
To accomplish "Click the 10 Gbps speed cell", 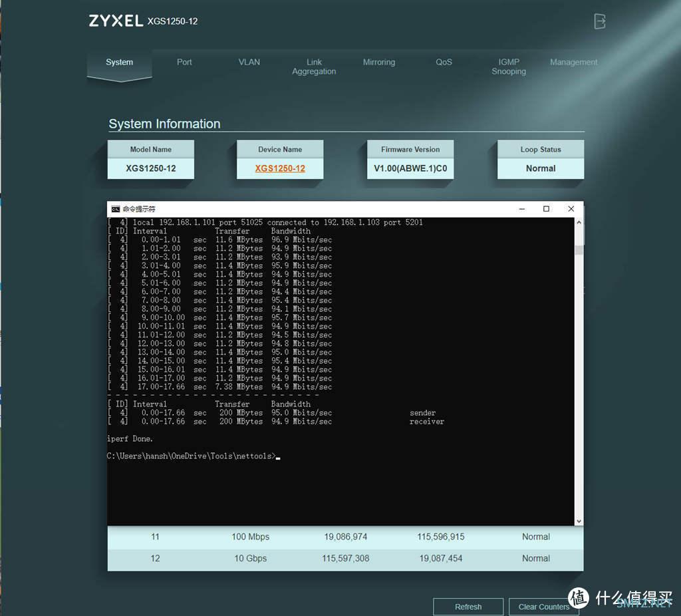I will pyautogui.click(x=251, y=559).
